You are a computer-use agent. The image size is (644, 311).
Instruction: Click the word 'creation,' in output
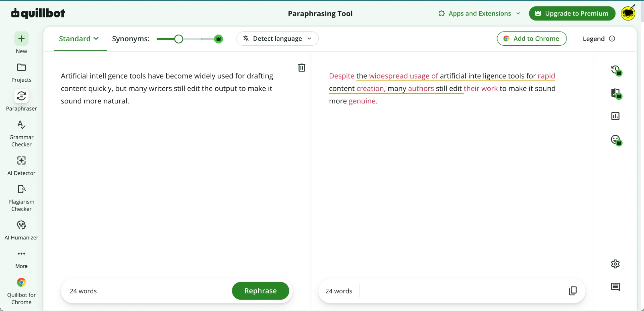click(371, 89)
